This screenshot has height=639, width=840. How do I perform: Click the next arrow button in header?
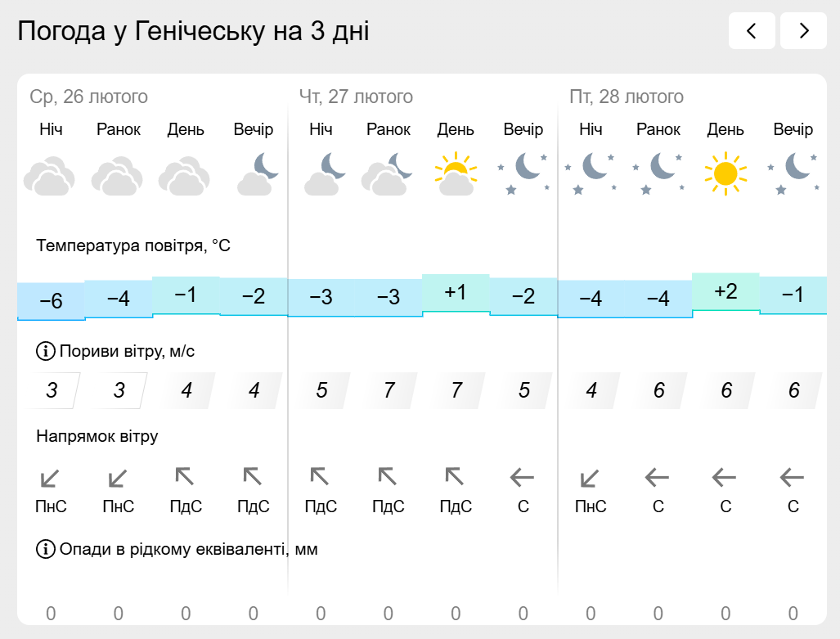point(803,30)
